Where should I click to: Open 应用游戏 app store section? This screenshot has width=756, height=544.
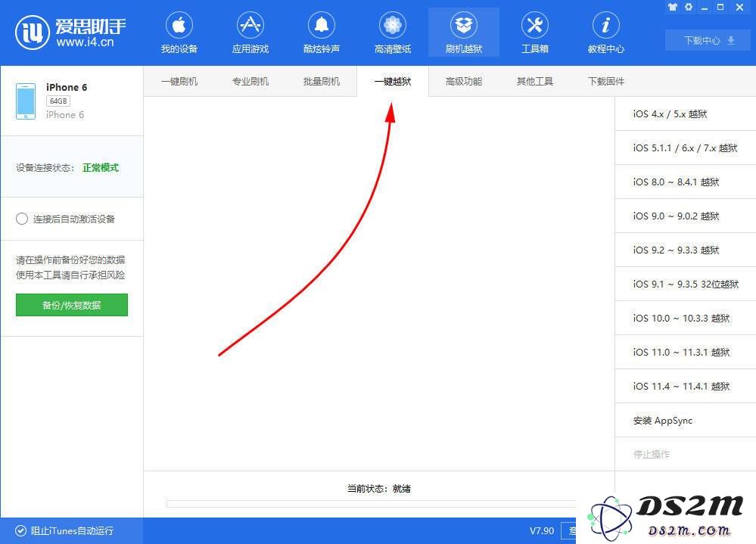(x=250, y=33)
